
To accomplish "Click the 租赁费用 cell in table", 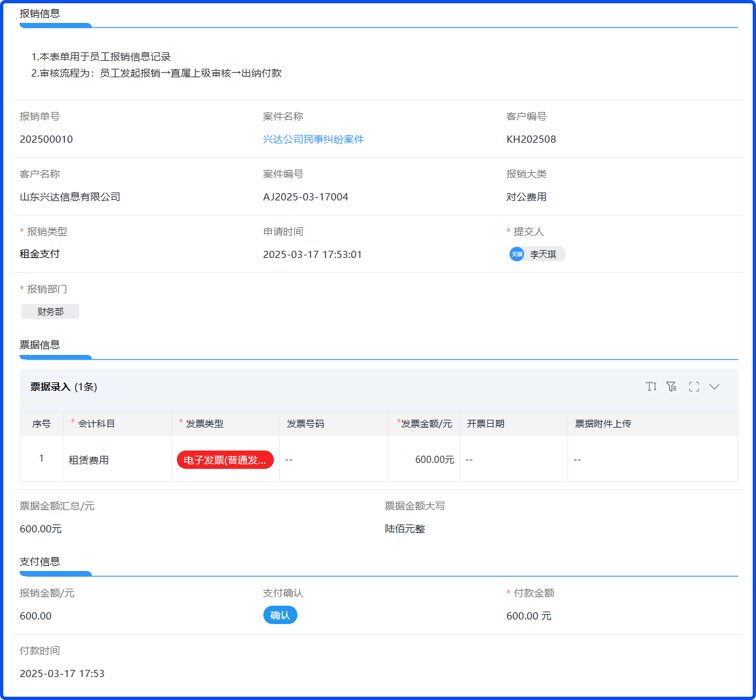I will click(89, 460).
